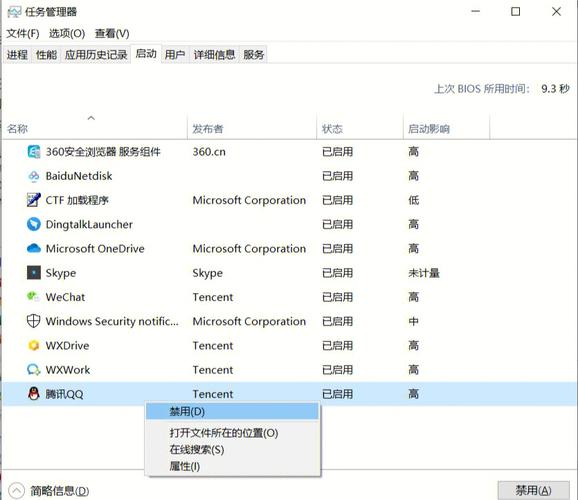Click the Skype dark square icon

coord(34,273)
